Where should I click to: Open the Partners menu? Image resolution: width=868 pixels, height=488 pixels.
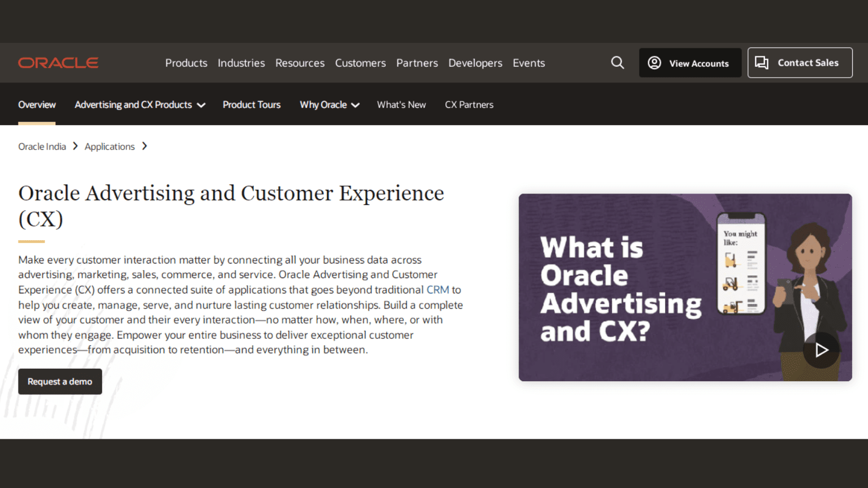pyautogui.click(x=417, y=63)
